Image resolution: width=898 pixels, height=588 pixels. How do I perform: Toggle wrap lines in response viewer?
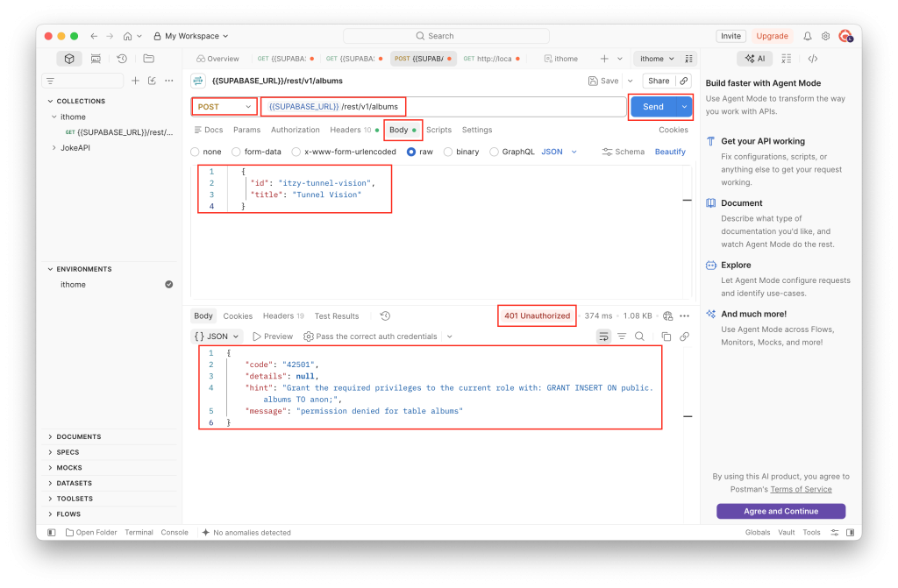pos(603,337)
